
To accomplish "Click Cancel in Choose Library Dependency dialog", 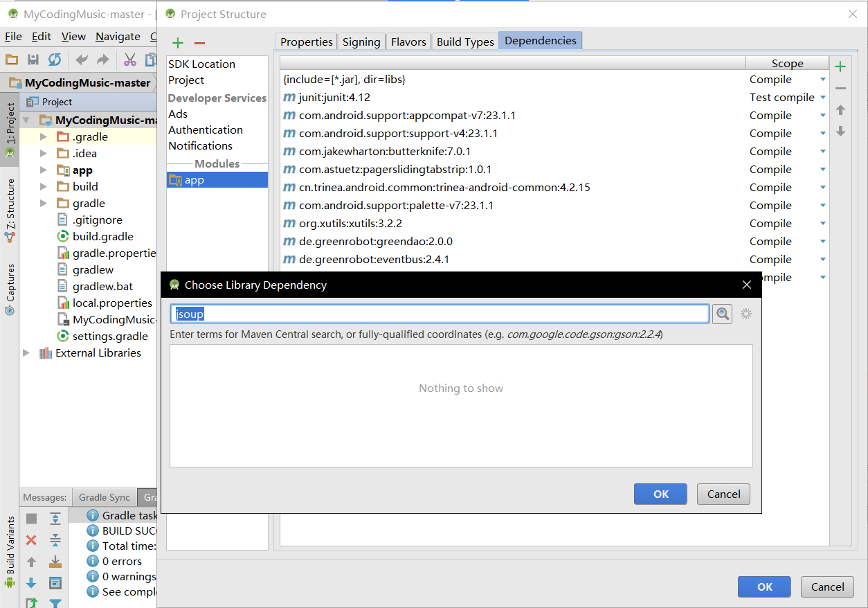I will click(x=724, y=494).
